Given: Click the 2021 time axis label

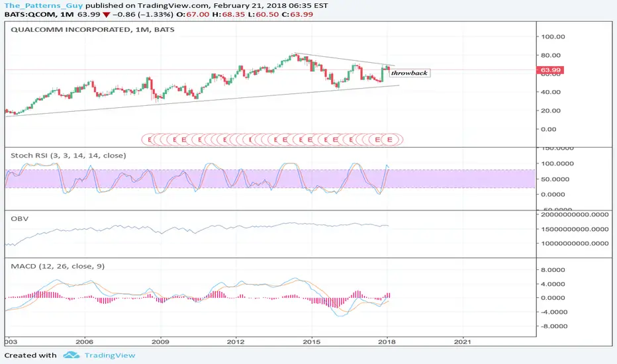Looking at the screenshot, I should pyautogui.click(x=462, y=341).
